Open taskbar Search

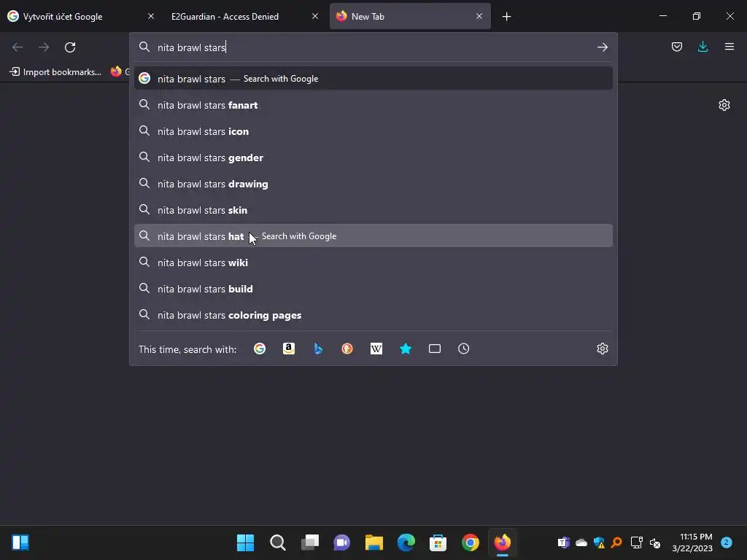(x=278, y=542)
